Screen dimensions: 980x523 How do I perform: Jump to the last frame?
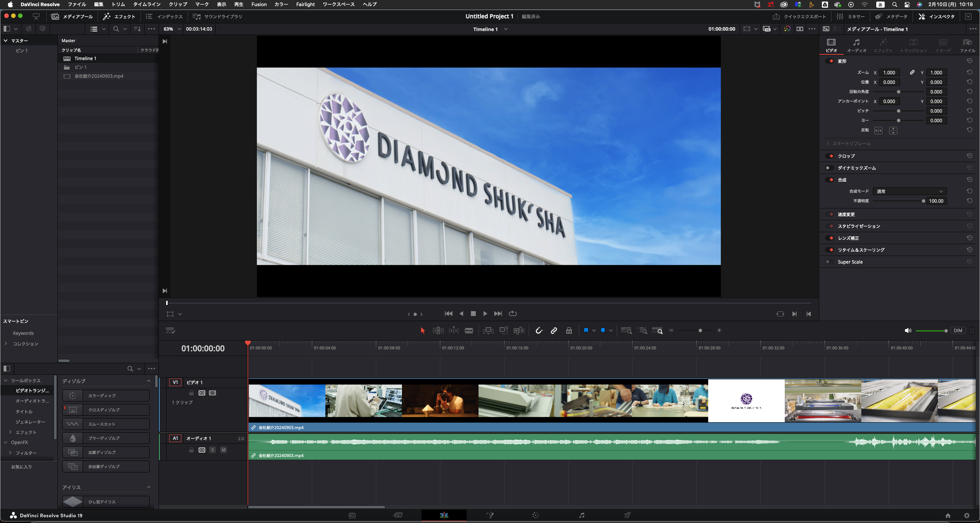click(498, 314)
